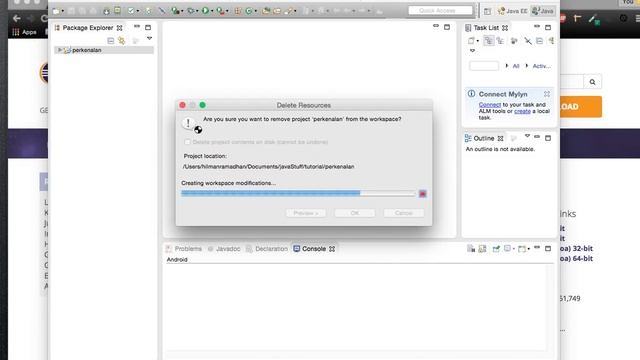Select the perkenalan project in Package Explorer
Image resolution: width=640 pixels, height=360 pixels.
pos(104,50)
